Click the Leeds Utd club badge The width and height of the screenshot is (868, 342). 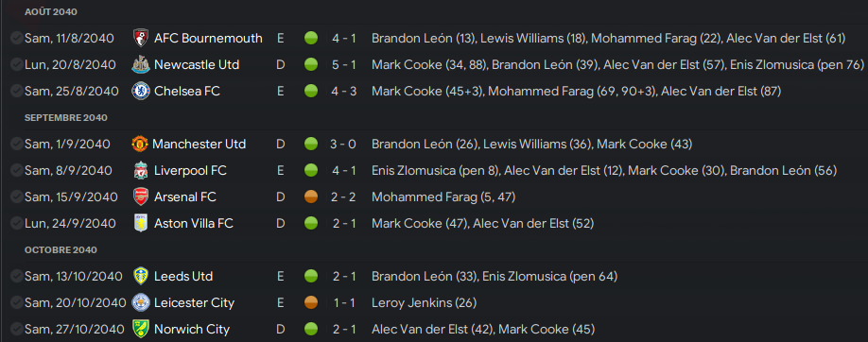[x=141, y=276]
